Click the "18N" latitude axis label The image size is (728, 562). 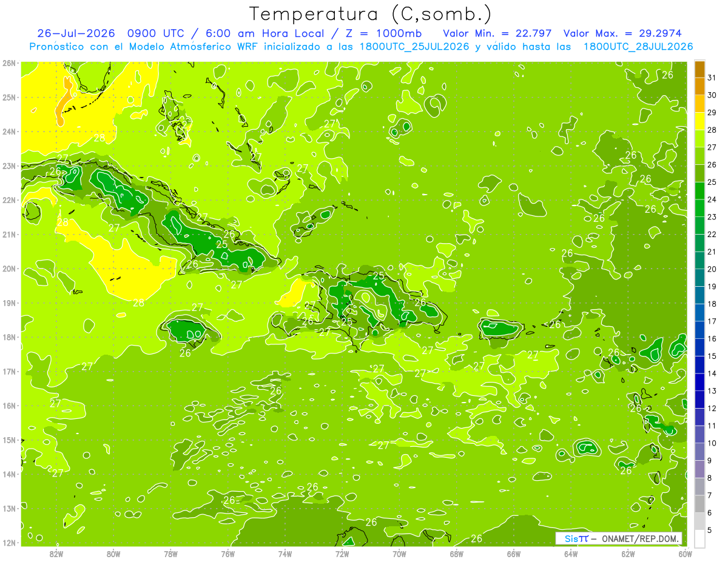tap(9, 337)
